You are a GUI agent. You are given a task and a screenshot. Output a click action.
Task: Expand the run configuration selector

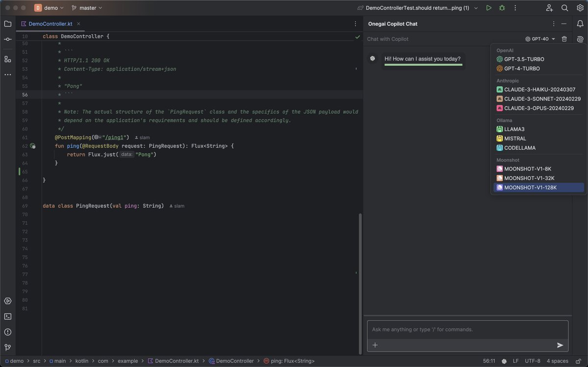pyautogui.click(x=418, y=8)
